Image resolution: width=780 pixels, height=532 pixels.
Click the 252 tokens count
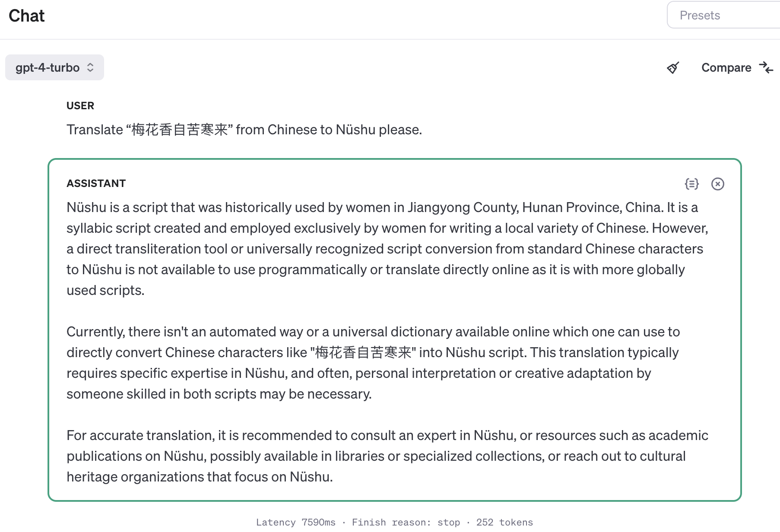tap(504, 522)
